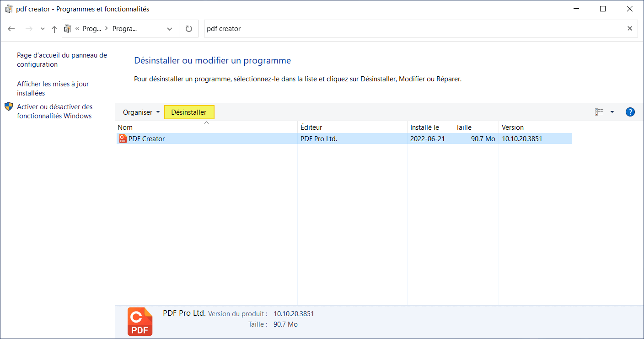
Task: Click the Désinstaller button
Action: coord(189,112)
